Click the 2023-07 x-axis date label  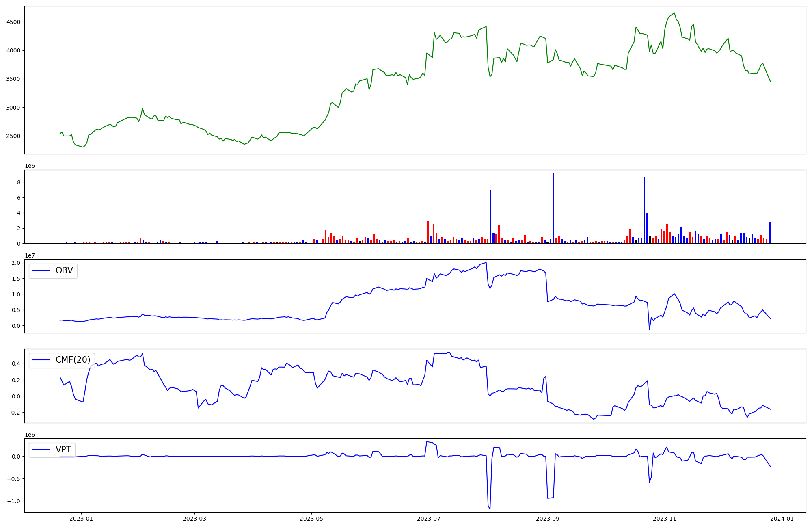click(429, 519)
